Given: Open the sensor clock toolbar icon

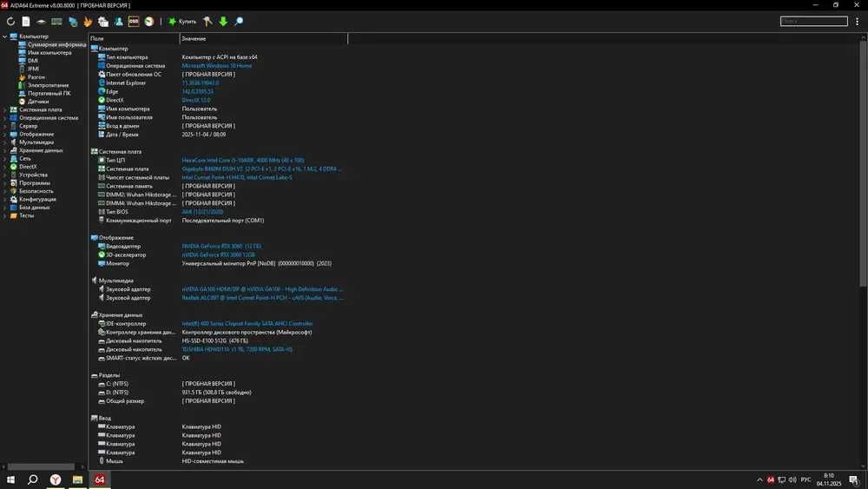Looking at the screenshot, I should pyautogui.click(x=149, y=22).
